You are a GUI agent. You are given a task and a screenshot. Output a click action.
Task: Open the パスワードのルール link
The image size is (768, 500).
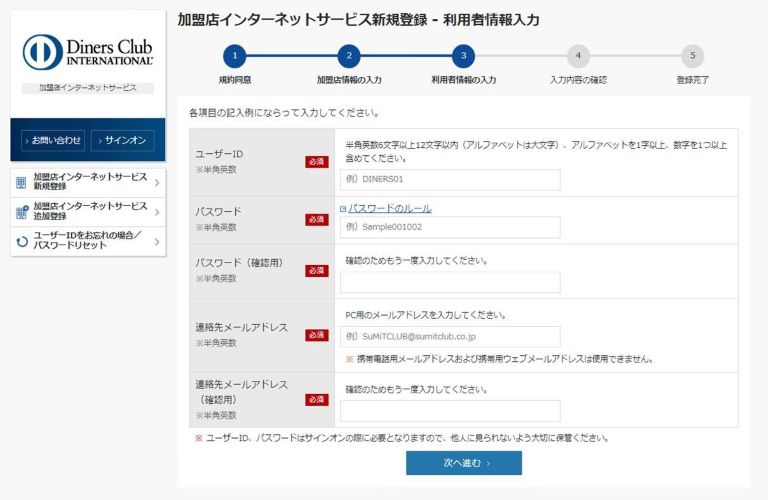click(389, 208)
